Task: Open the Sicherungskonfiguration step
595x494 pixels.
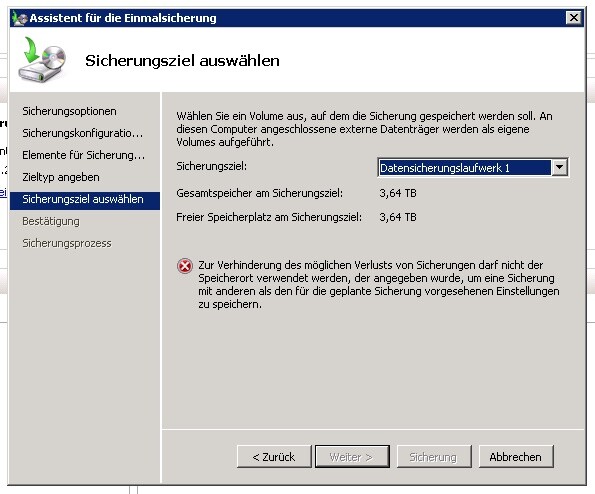Action: point(83,133)
